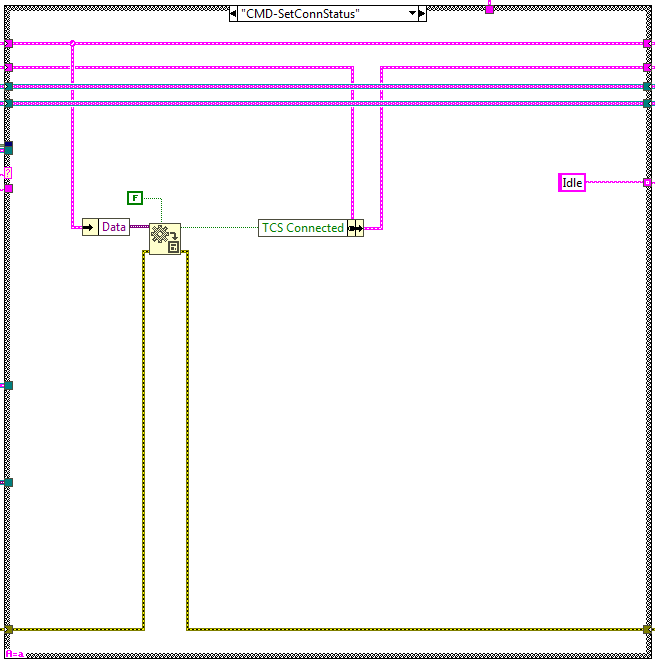655x662 pixels.
Task: Click the top magenta output tunnel on right
Action: tap(647, 43)
